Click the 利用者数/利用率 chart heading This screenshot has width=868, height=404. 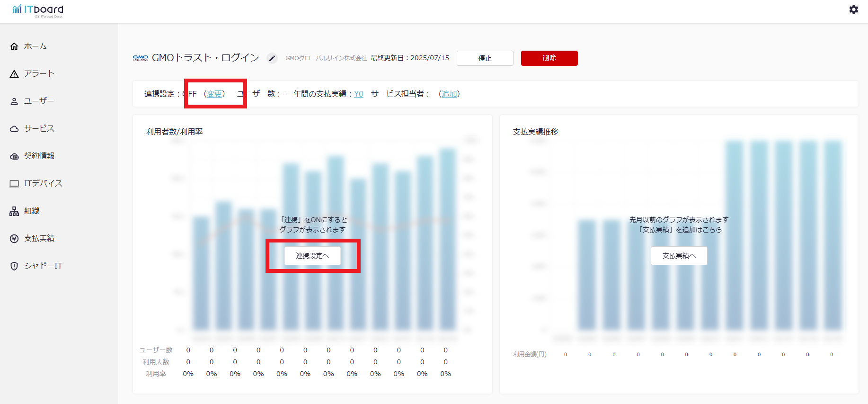175,132
